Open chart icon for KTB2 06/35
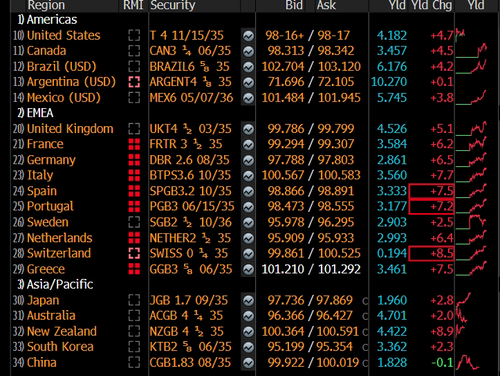This screenshot has height=376, width=500. [x=248, y=347]
